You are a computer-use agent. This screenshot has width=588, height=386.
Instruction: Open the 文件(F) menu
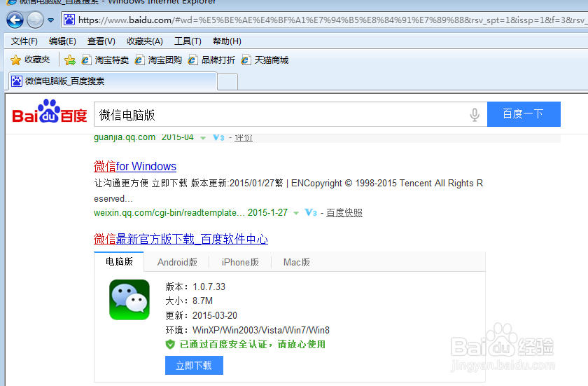click(24, 41)
